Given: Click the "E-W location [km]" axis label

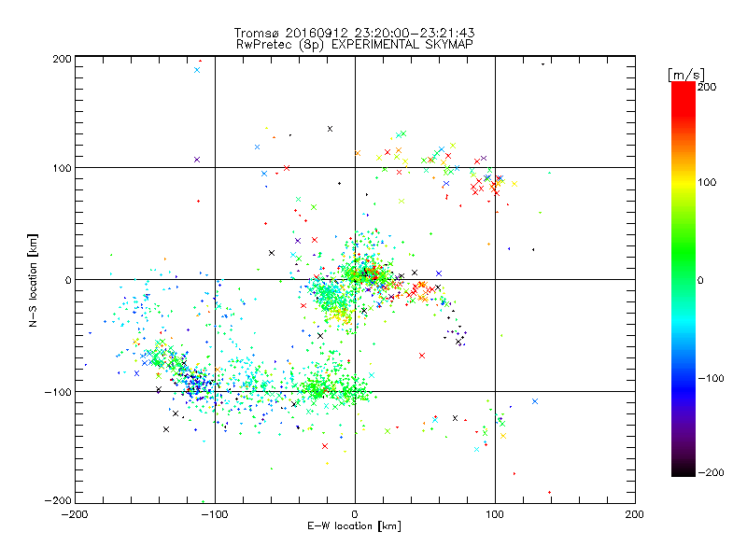Looking at the screenshot, I should (x=354, y=525).
